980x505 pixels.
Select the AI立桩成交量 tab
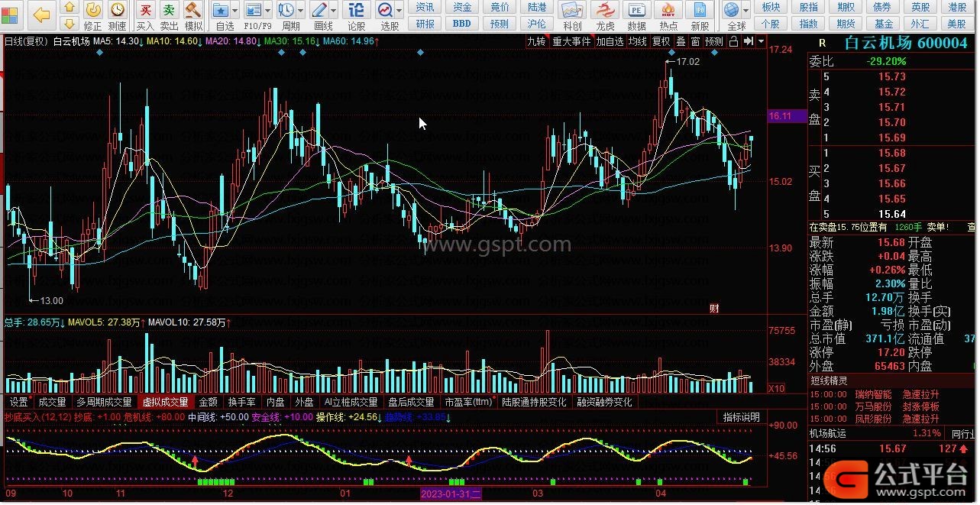point(351,402)
